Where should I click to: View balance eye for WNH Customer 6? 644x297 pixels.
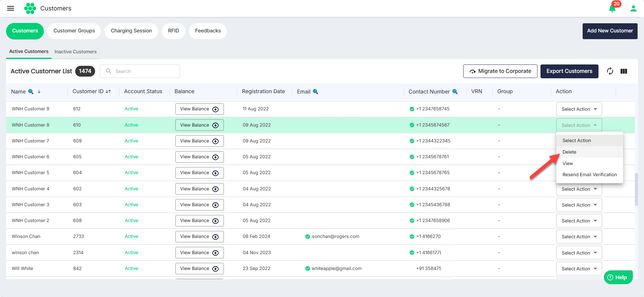click(x=215, y=157)
